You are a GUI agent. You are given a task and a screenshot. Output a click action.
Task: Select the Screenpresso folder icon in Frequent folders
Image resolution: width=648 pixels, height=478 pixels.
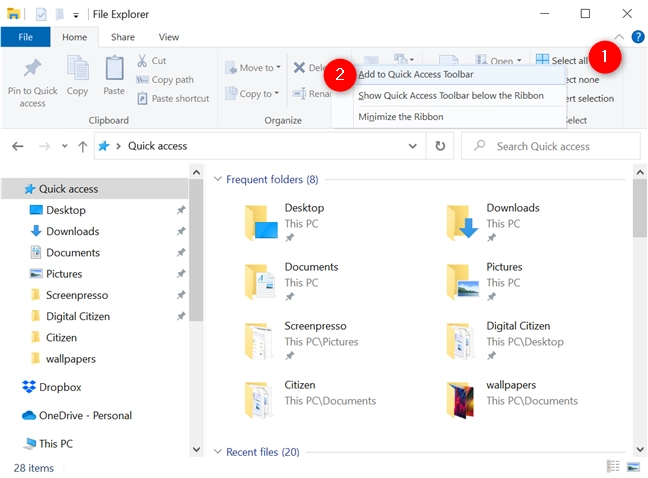[259, 341]
